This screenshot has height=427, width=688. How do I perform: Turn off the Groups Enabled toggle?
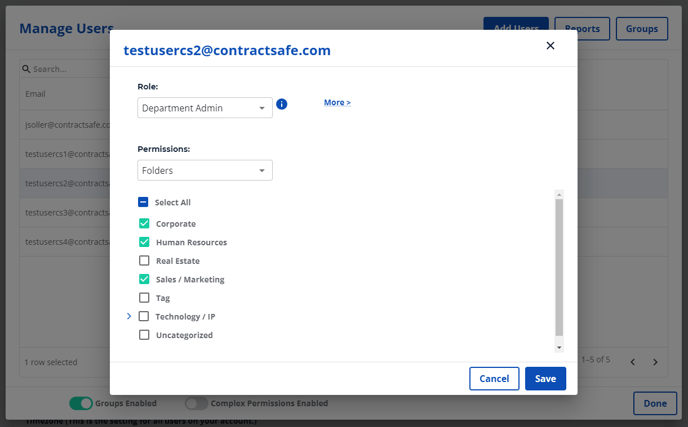[x=81, y=403]
